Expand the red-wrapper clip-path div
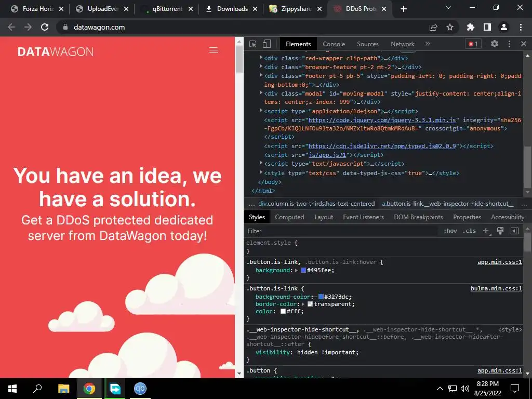 pos(261,58)
